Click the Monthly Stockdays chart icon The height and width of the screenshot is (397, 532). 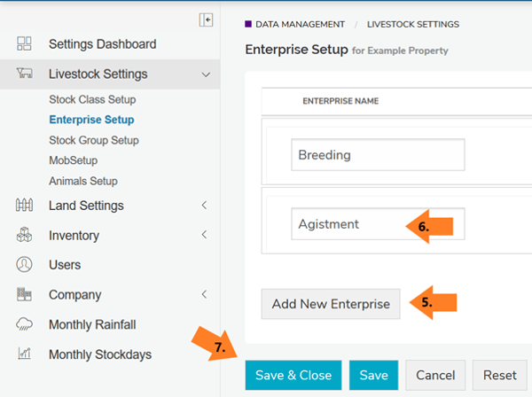[25, 354]
